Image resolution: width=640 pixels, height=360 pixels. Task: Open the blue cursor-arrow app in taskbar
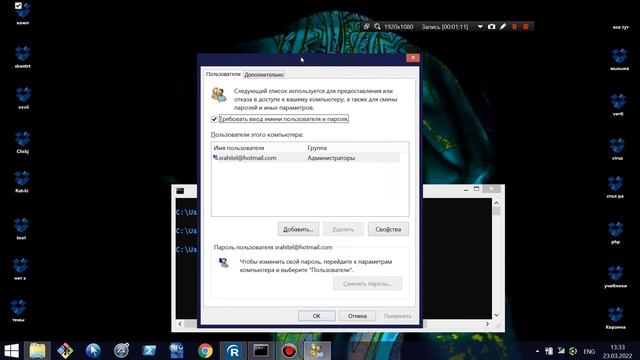click(x=93, y=351)
